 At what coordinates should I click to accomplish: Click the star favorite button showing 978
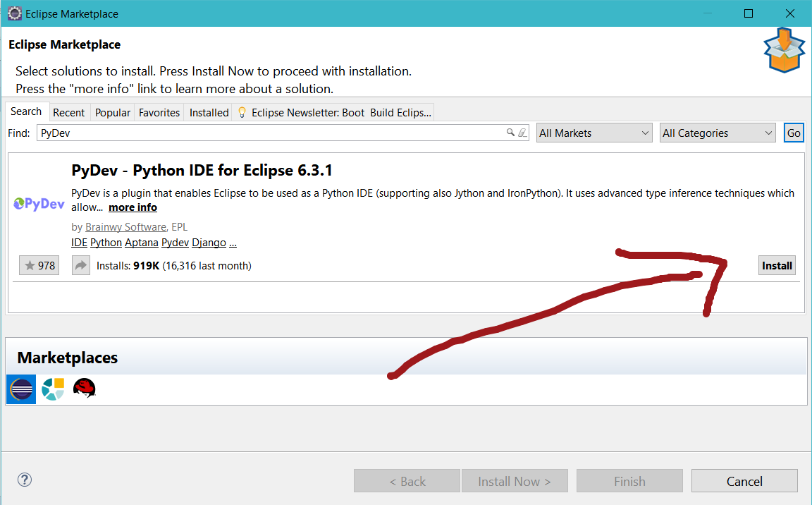39,266
